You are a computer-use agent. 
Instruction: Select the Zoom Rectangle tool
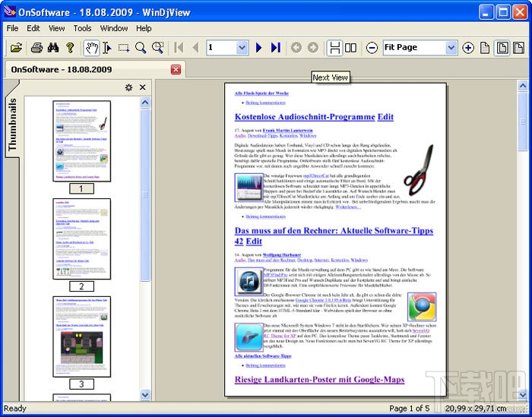158,48
